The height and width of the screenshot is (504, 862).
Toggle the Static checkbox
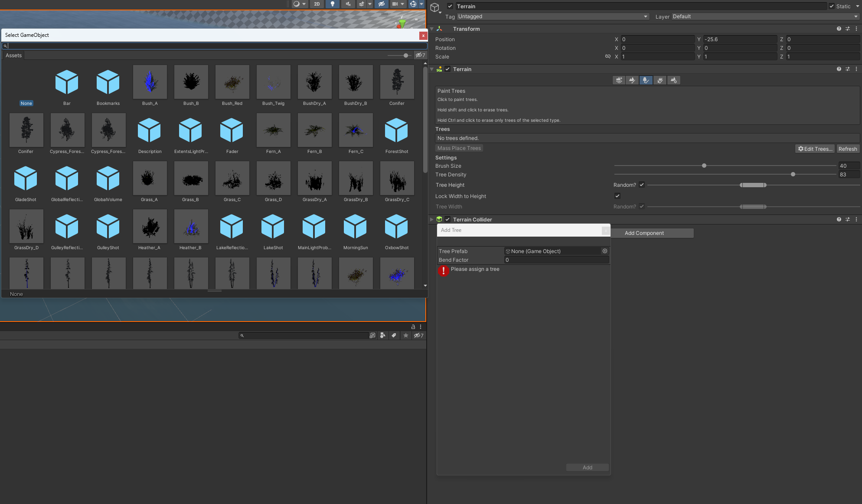coord(832,6)
